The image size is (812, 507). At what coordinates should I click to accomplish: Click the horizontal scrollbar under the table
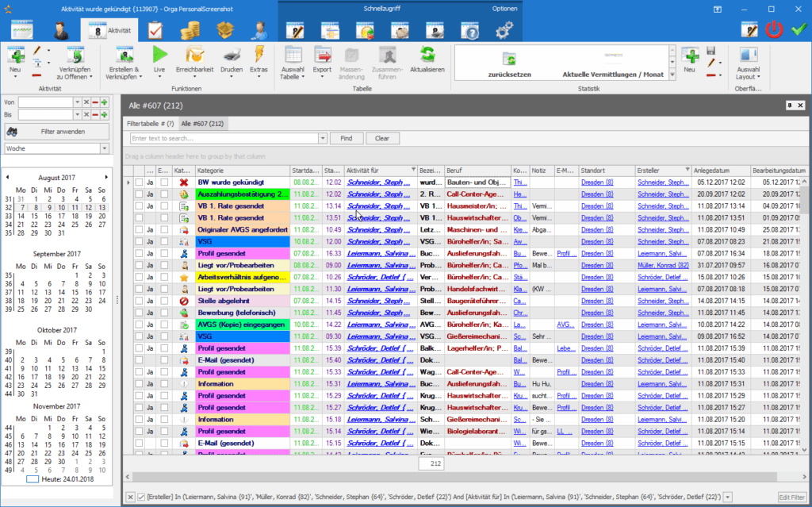click(454, 476)
